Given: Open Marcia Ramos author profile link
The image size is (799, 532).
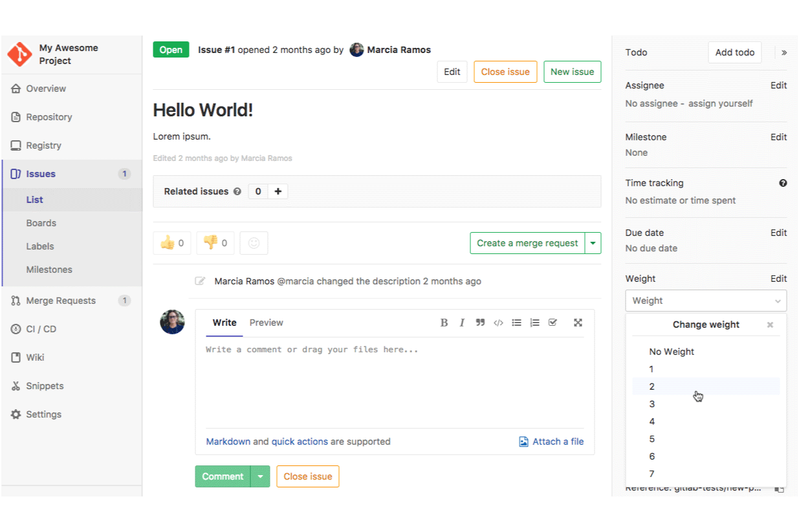Looking at the screenshot, I should (x=399, y=50).
